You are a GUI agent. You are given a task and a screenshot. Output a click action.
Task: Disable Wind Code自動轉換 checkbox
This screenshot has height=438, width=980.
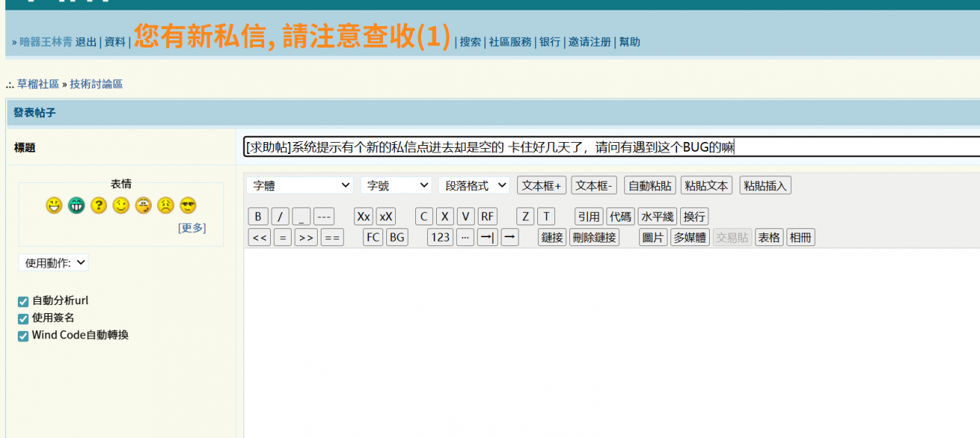[23, 335]
